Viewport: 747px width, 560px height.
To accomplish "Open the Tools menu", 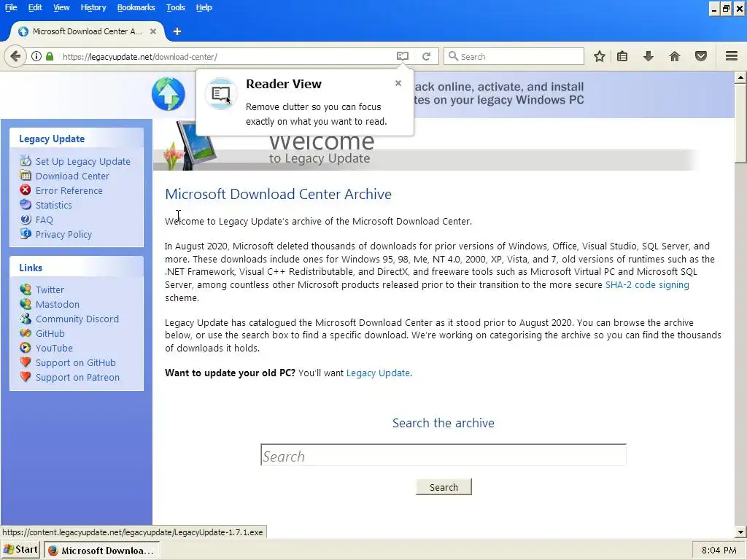I will (175, 7).
